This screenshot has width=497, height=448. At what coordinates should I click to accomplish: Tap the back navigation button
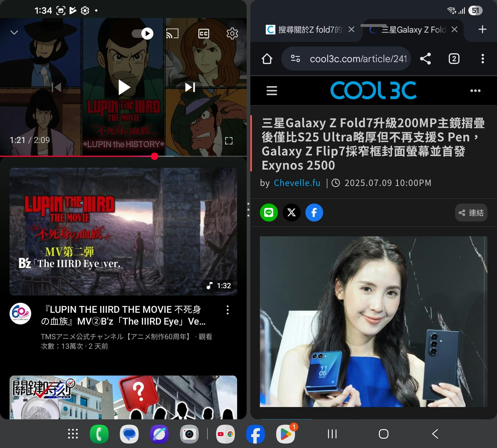click(x=435, y=434)
